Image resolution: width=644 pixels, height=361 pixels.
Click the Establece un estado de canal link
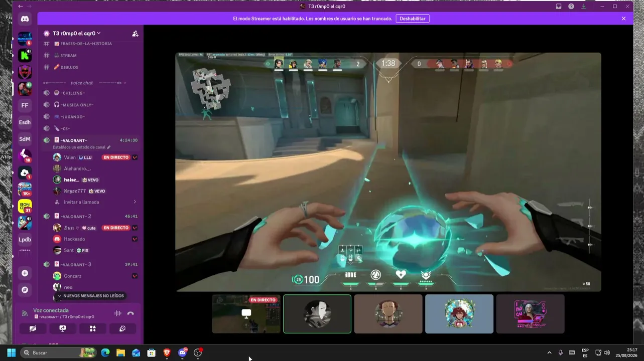coord(79,147)
